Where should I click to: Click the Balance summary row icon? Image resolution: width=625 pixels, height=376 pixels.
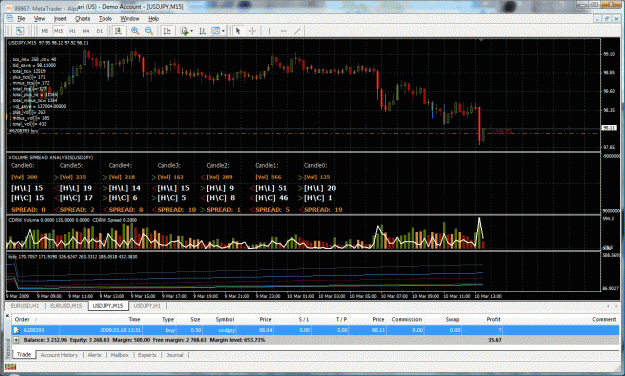[x=16, y=340]
